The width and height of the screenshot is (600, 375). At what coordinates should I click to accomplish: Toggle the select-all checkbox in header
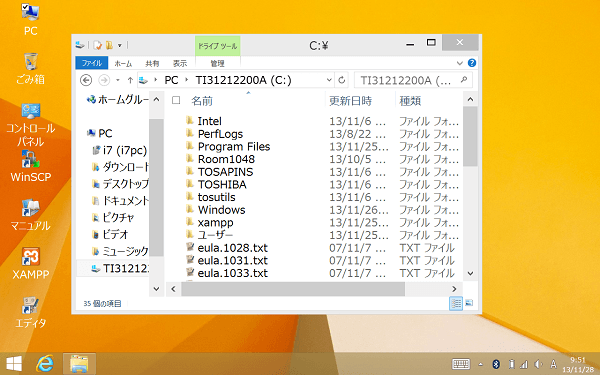[176, 100]
